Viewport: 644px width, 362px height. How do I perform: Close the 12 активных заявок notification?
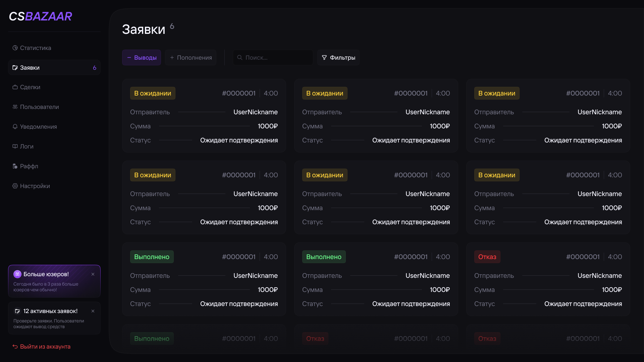[93, 311]
